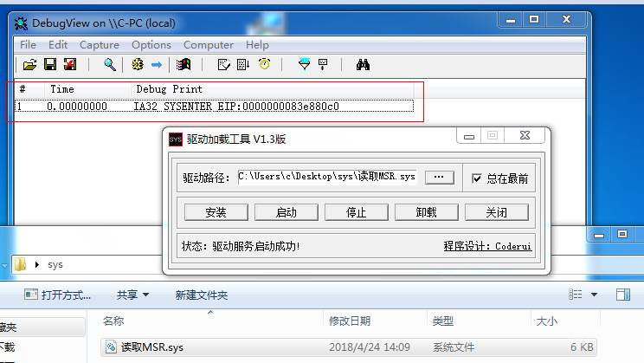Open the Filter funnel icon
The height and width of the screenshot is (363, 644).
(x=304, y=64)
